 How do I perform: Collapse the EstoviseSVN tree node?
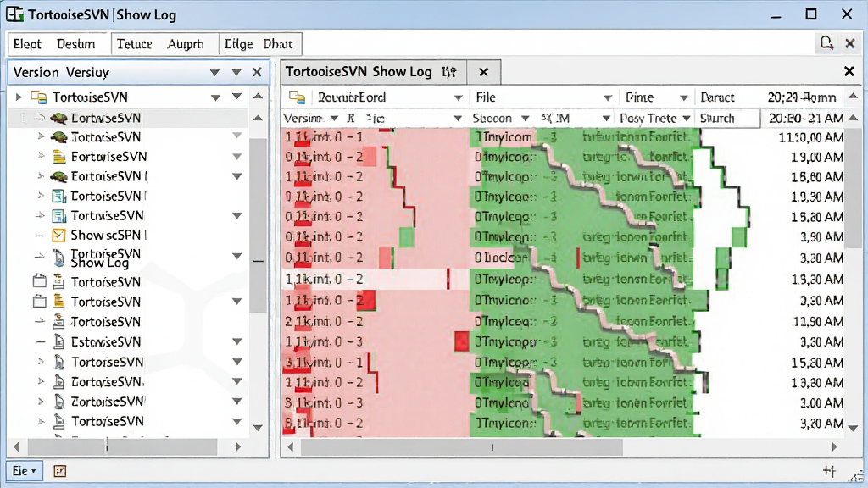pos(41,342)
